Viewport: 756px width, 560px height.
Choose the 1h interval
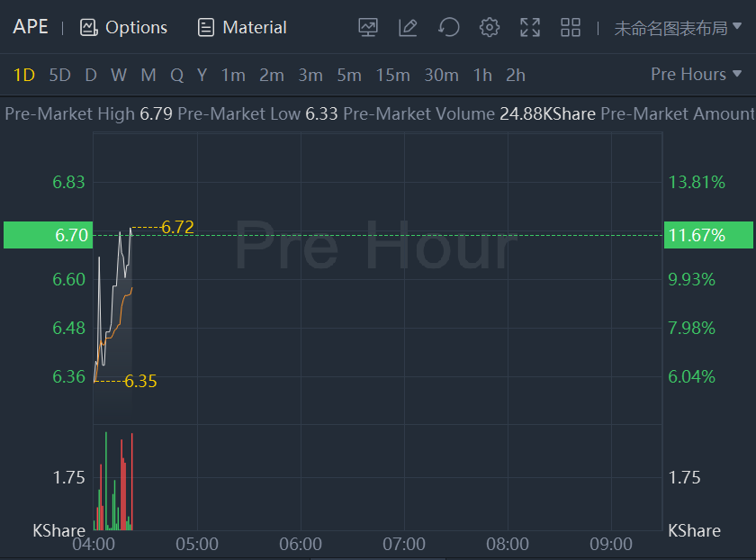(482, 75)
